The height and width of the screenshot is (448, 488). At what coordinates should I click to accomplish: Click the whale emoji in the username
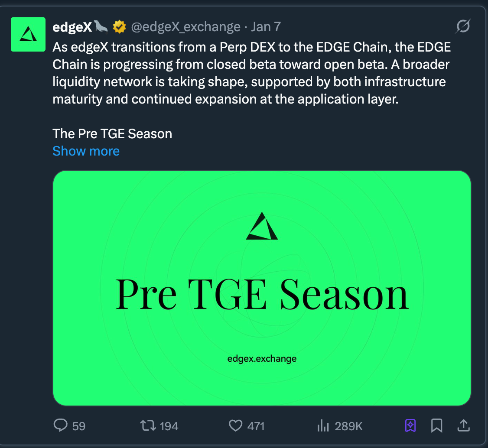(x=101, y=26)
